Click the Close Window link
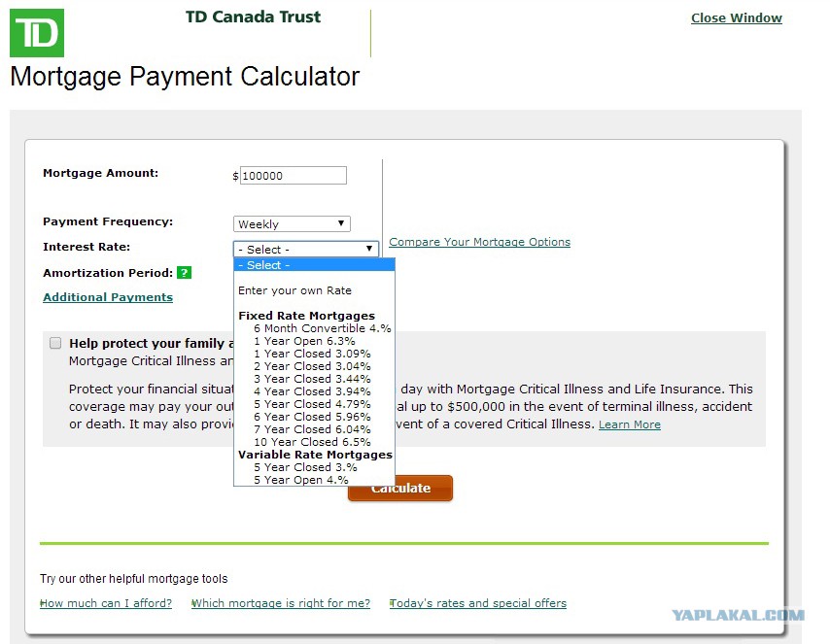Viewport: 830px width, 644px height. tap(737, 18)
